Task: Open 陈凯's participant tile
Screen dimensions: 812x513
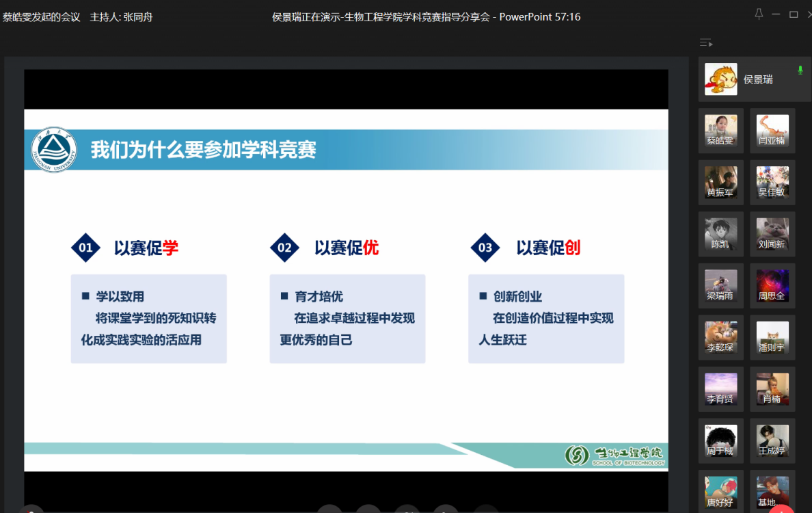Action: [720, 234]
